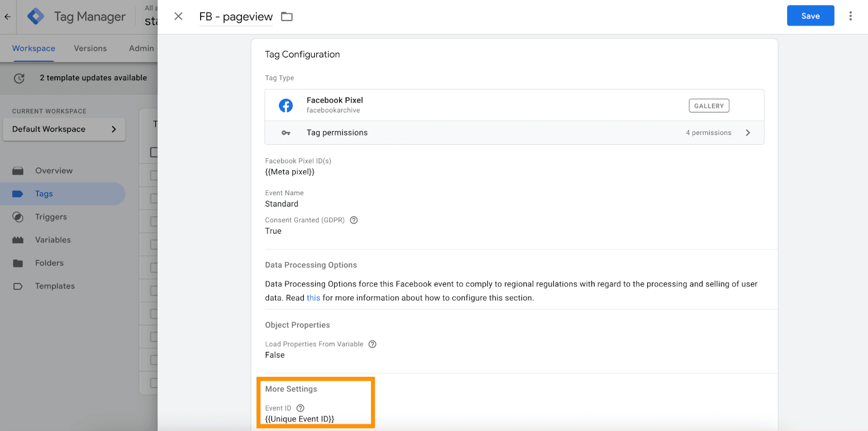
Task: Switch to the Admin tab
Action: [x=142, y=48]
